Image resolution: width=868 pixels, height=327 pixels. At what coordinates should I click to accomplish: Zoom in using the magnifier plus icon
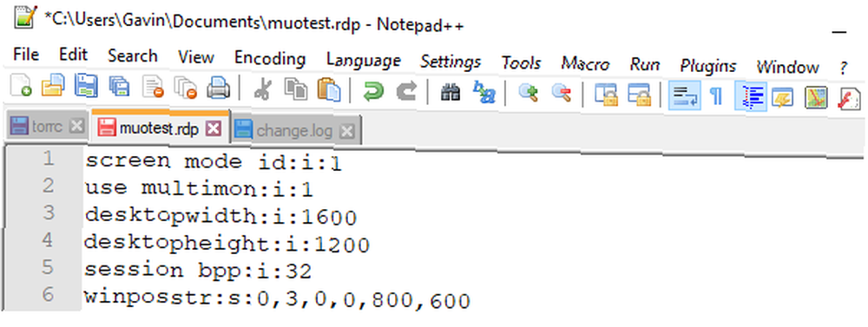pyautogui.click(x=529, y=93)
